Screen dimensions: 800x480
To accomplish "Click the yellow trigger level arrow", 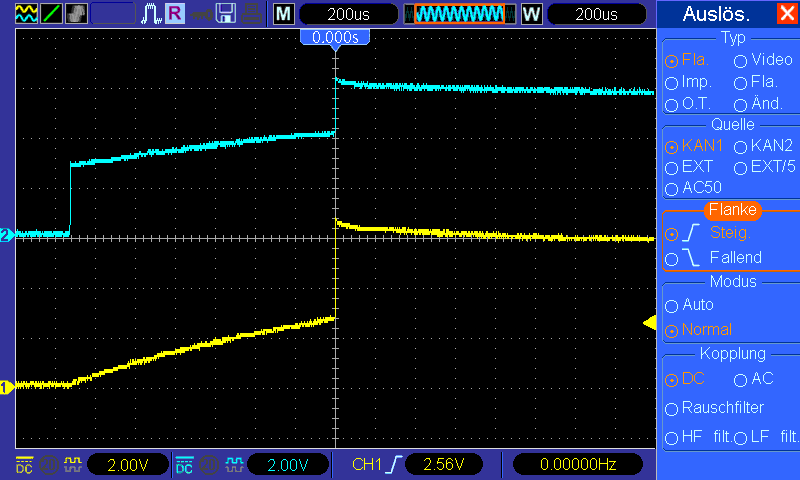I will (649, 322).
